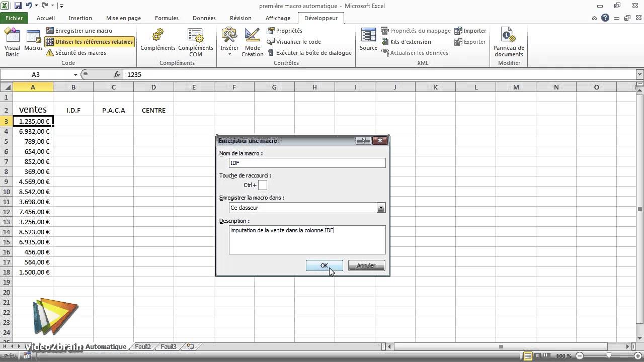644x362 pixels.
Task: Open Compléments COM dialog
Action: pyautogui.click(x=196, y=42)
